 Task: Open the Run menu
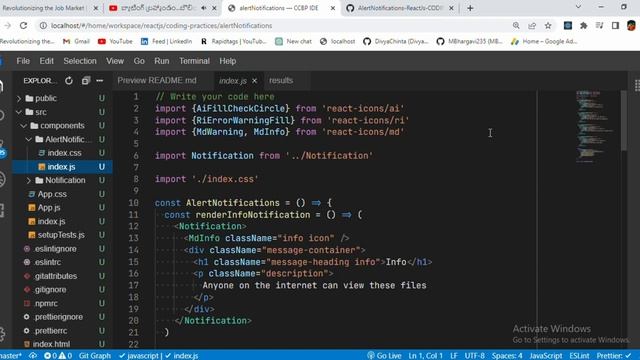click(162, 61)
